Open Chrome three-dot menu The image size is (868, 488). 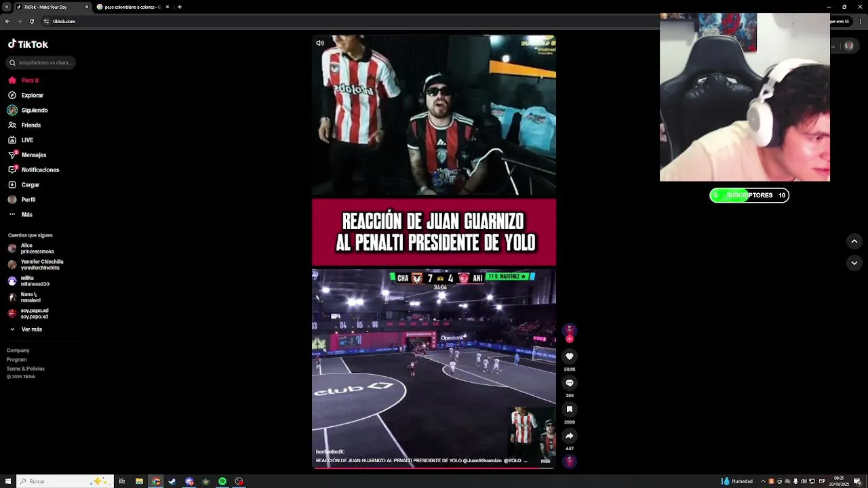click(x=861, y=21)
